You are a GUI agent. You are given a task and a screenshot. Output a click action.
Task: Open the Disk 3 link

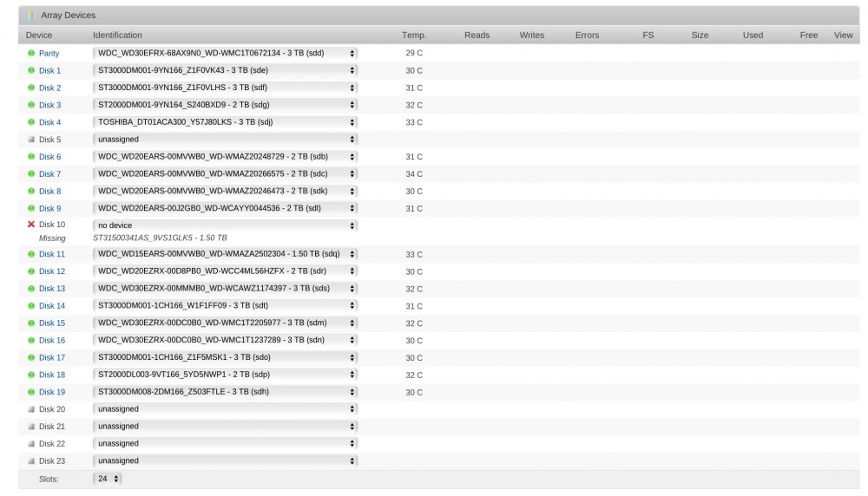(x=49, y=105)
